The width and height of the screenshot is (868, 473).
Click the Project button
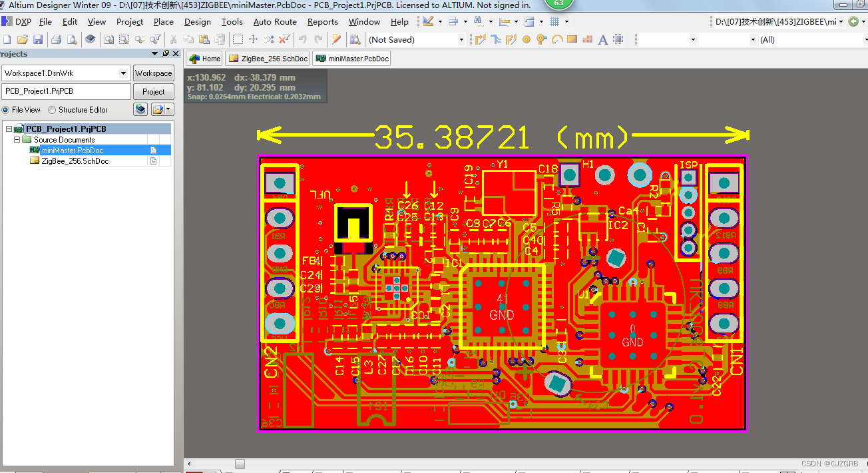[x=154, y=91]
